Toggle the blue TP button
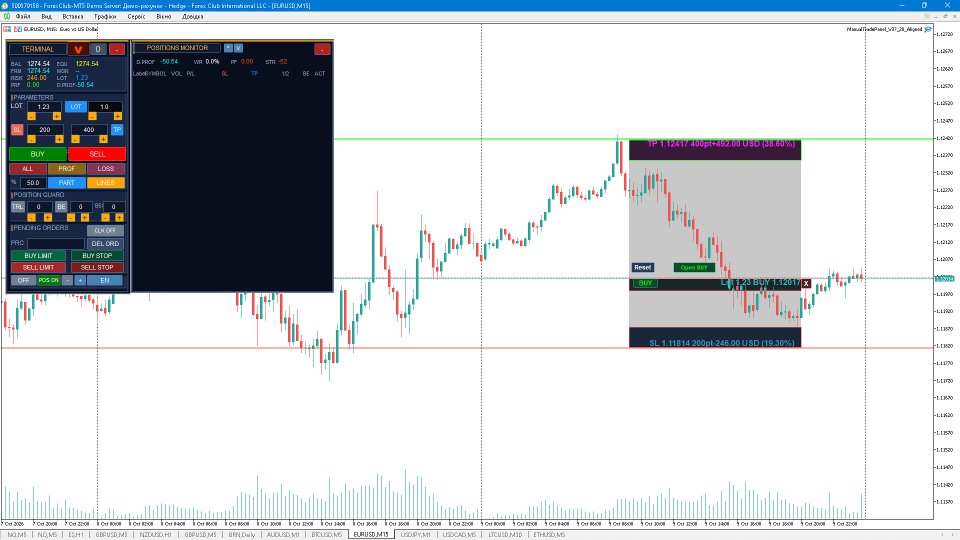 [x=117, y=130]
